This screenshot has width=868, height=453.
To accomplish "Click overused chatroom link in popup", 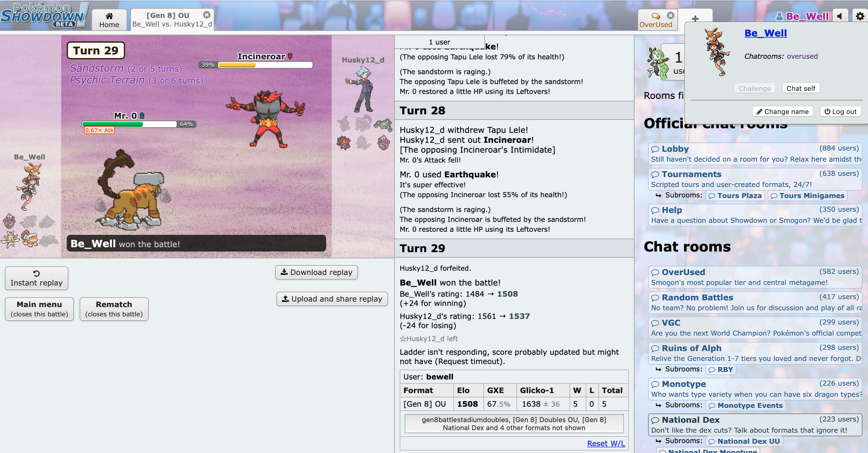I will [802, 56].
